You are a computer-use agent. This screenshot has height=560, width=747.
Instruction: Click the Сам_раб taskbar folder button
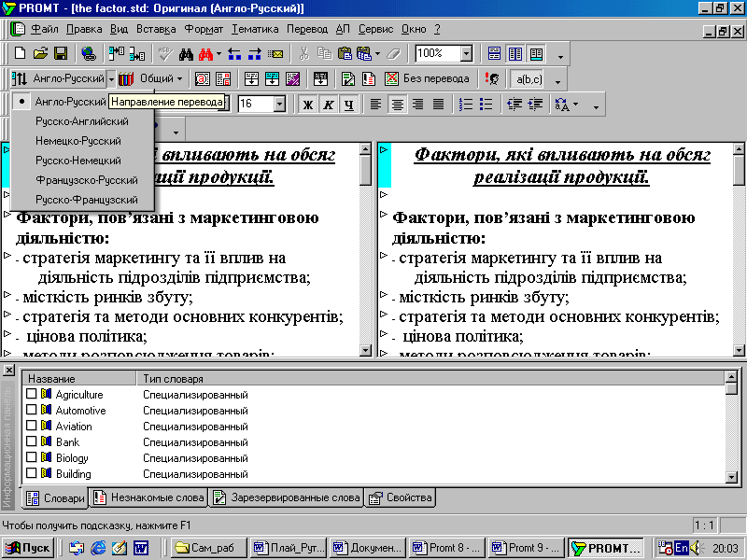pos(209,548)
